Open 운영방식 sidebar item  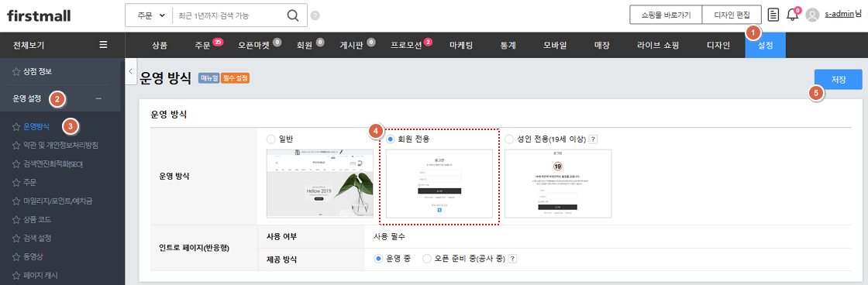(x=36, y=127)
